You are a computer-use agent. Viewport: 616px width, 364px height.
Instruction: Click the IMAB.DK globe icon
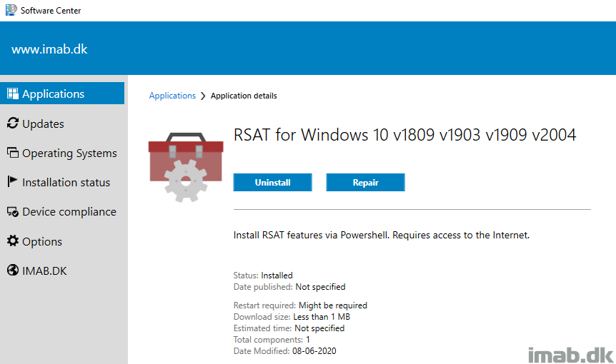13,271
